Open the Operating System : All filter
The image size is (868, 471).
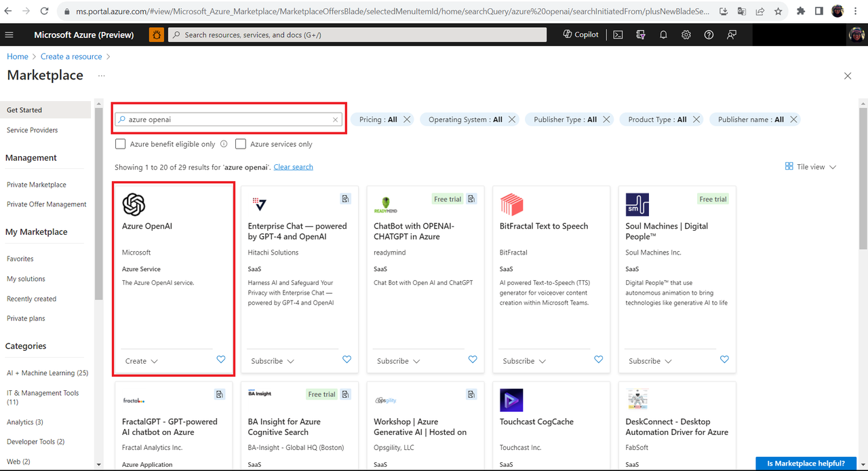[465, 119]
